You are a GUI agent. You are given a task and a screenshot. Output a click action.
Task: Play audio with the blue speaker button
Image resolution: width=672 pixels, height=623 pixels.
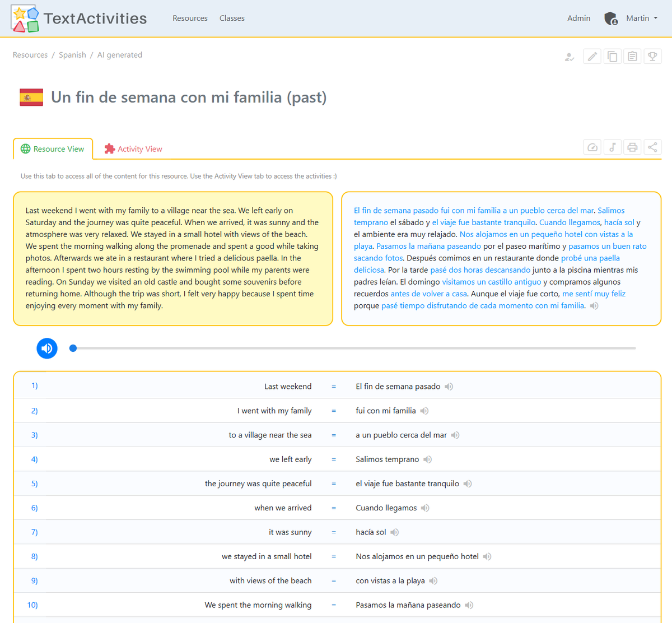(47, 348)
